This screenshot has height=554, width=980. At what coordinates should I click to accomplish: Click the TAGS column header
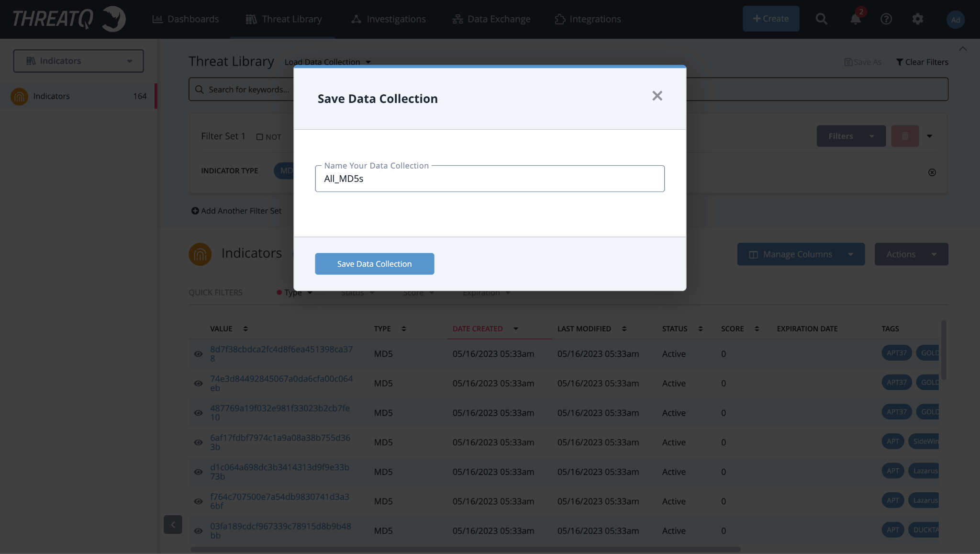[x=890, y=329]
